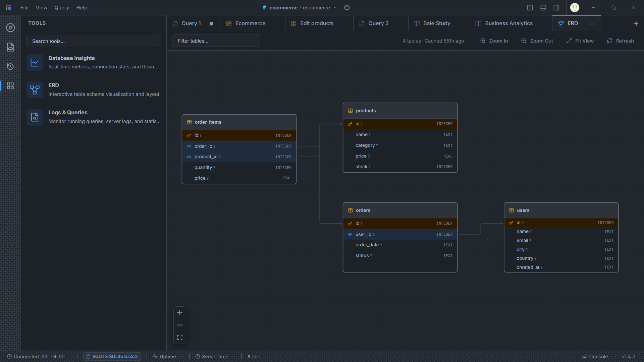Open the compass explorer sidebar icon
This screenshot has width=644, height=362.
coord(10,28)
